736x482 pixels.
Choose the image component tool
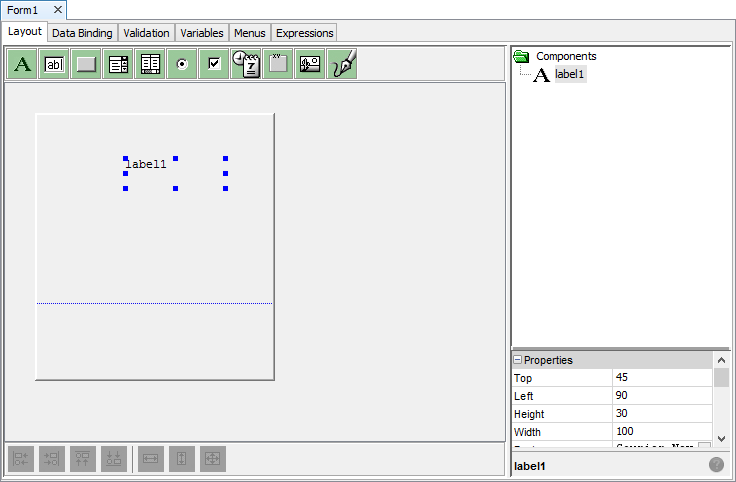point(310,64)
